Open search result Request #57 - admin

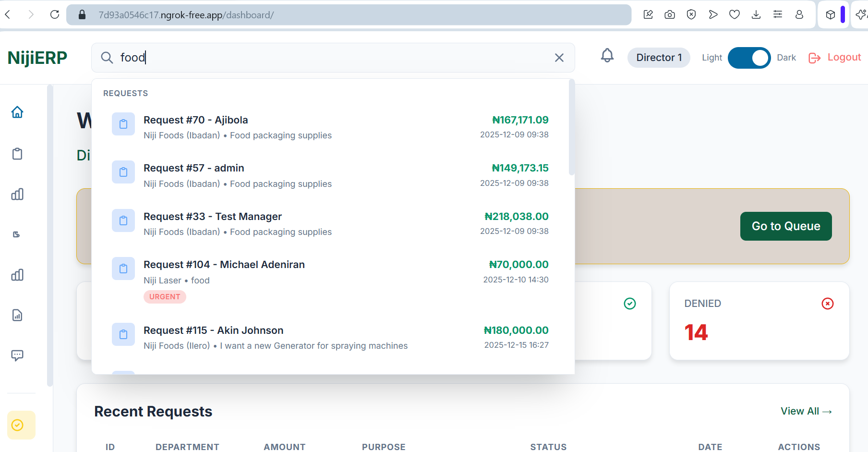[x=330, y=175]
